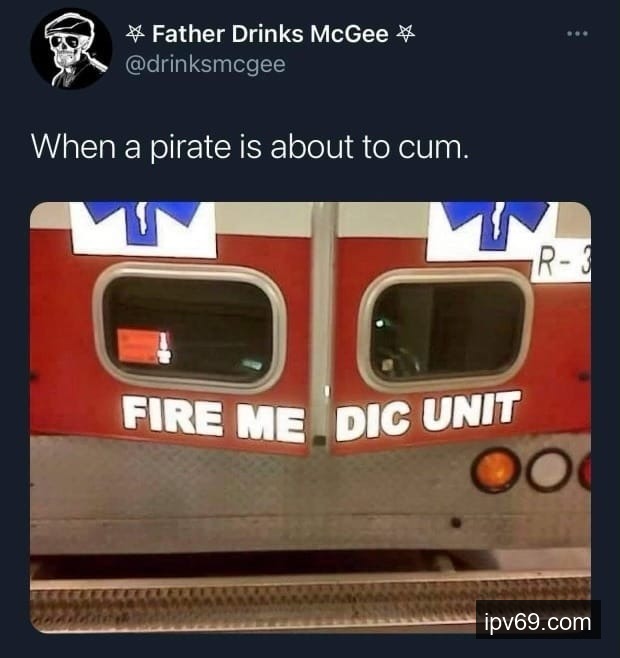Click the left rear door window
This screenshot has height=658, width=620.
click(x=190, y=328)
